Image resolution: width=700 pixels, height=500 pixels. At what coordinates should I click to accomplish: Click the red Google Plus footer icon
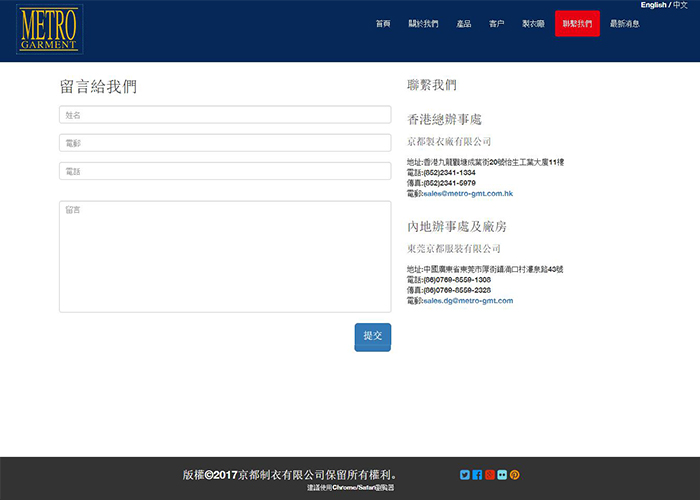coord(490,475)
